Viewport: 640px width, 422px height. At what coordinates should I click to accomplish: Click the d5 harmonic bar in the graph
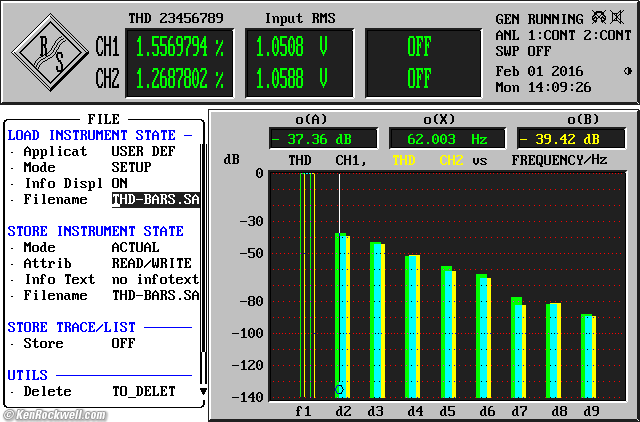coord(448,332)
